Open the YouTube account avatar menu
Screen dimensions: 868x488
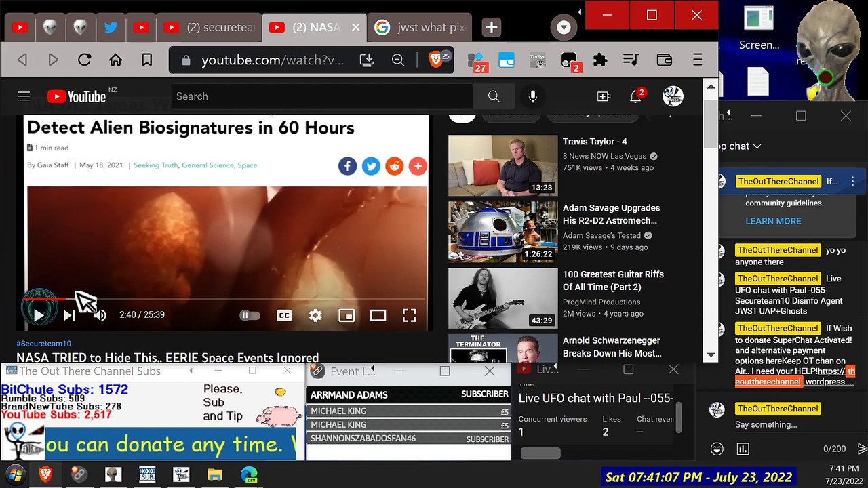pyautogui.click(x=673, y=96)
